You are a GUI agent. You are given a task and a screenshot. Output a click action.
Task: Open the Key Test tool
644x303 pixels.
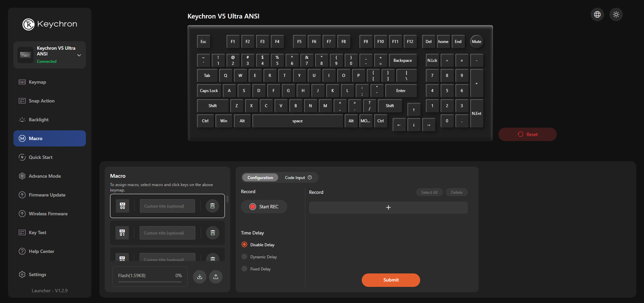[37, 232]
